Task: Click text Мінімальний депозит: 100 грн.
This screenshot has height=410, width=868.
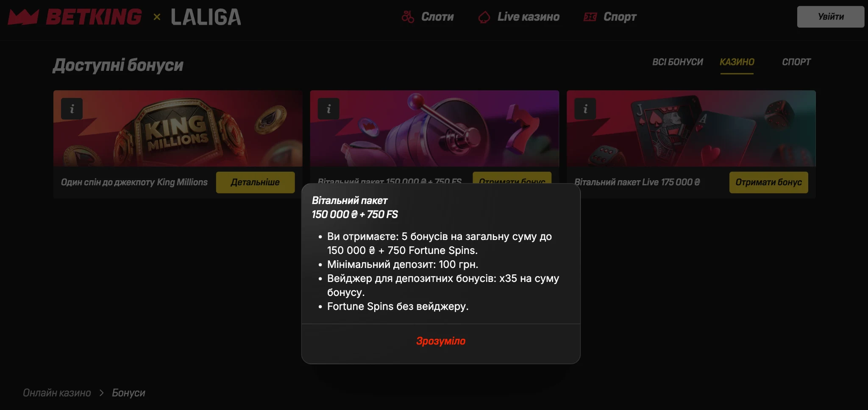Action: [x=403, y=265]
